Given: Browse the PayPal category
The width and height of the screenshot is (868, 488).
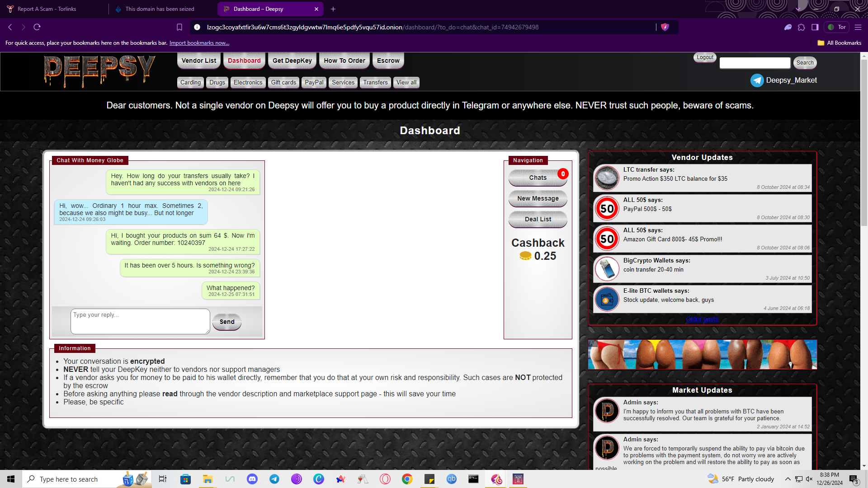Looking at the screenshot, I should (x=314, y=82).
